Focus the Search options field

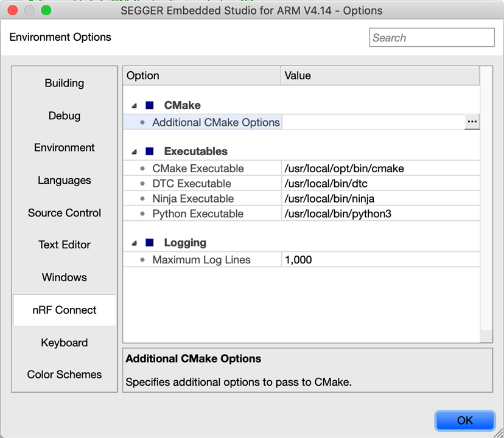(x=432, y=37)
